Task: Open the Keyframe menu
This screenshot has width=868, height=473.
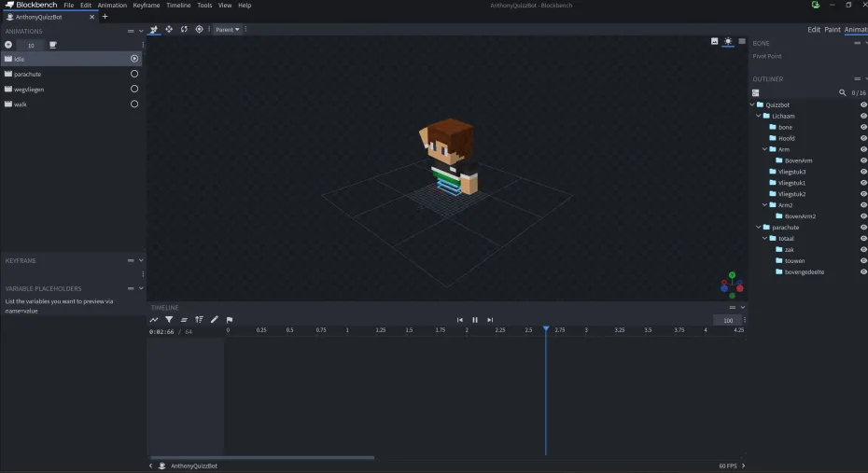Action: coord(147,5)
